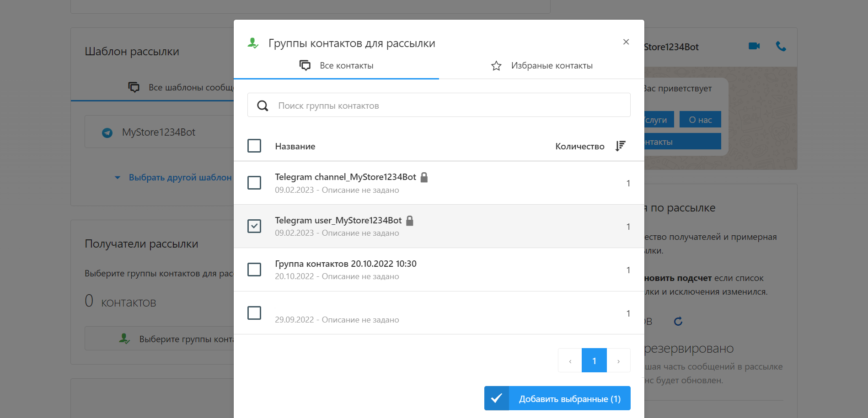868x418 pixels.
Task: Click the star icon for favorite contacts
Action: [x=496, y=66]
